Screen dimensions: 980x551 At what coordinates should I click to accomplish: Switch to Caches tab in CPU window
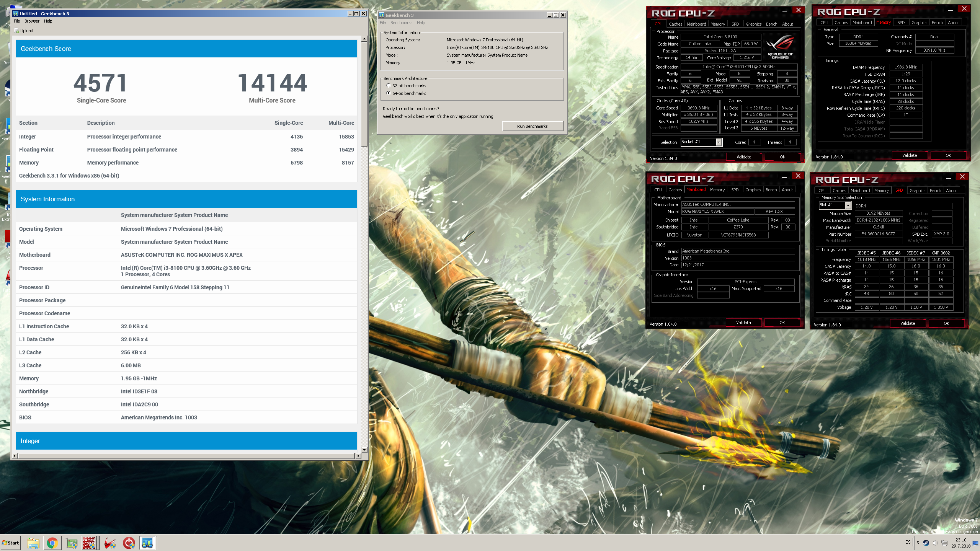[675, 24]
